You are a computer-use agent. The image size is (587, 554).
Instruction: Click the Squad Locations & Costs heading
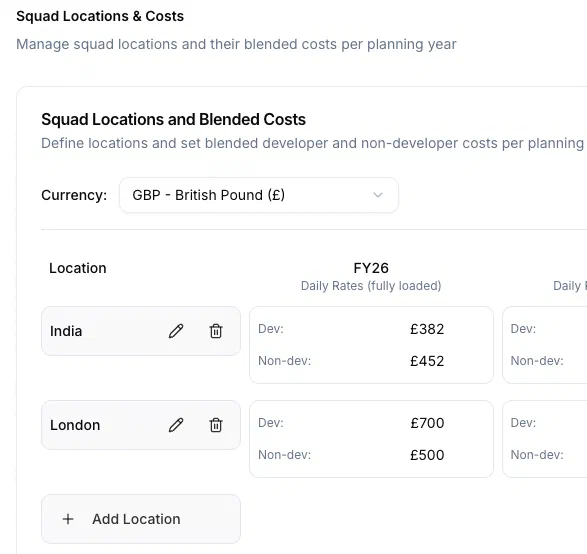[x=100, y=16]
